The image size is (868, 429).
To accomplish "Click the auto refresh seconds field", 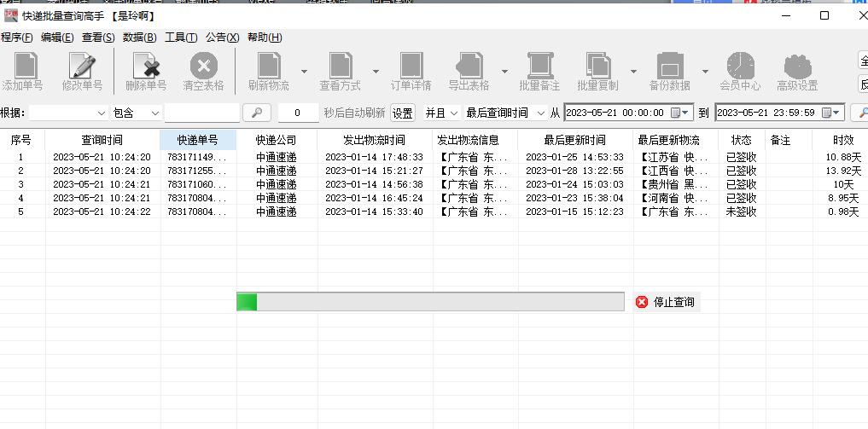I will point(299,113).
